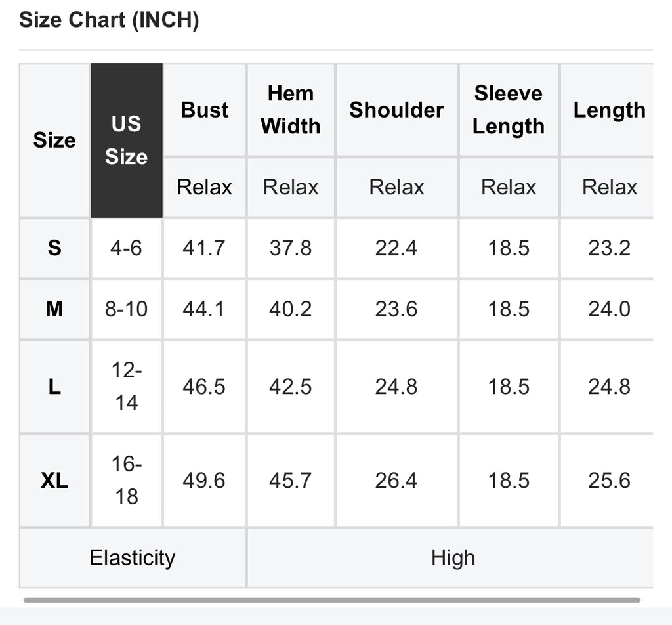The width and height of the screenshot is (672, 625).
Task: Click the Length column header
Action: [x=609, y=110]
